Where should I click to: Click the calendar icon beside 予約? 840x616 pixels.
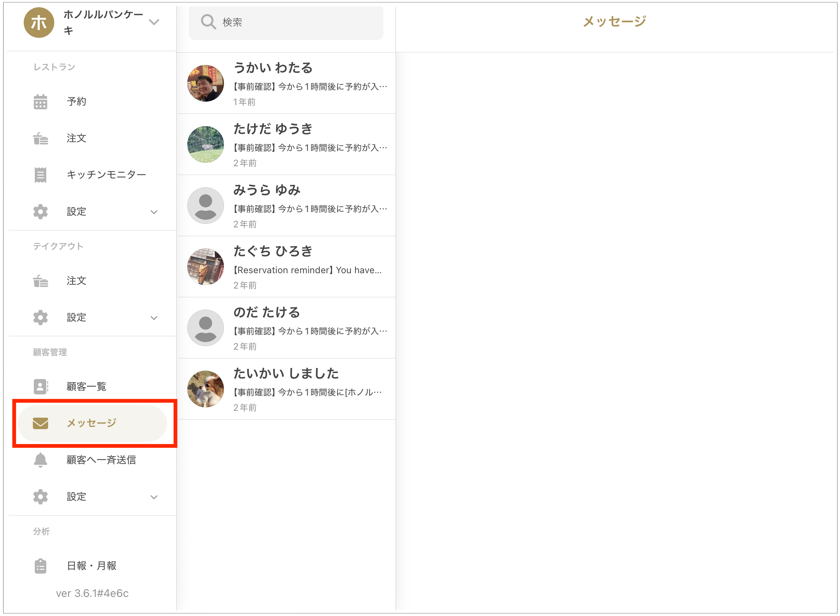tap(41, 102)
